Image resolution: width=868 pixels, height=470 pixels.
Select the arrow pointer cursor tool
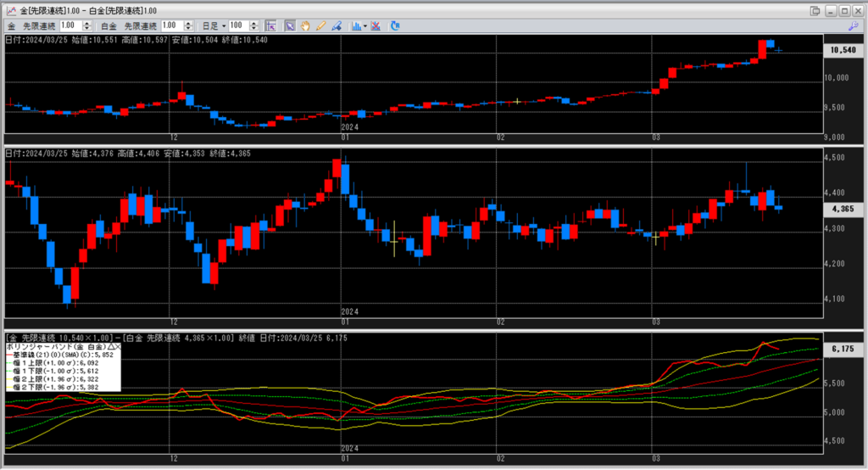tap(289, 26)
